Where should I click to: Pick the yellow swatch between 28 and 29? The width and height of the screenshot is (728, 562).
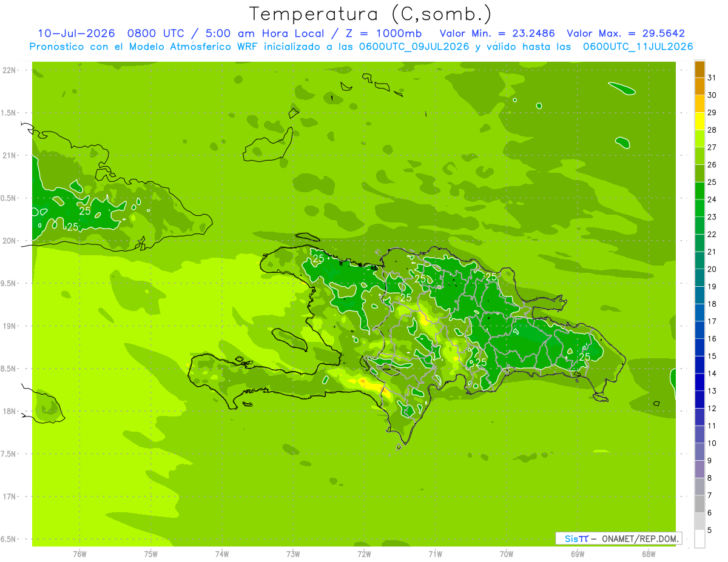click(699, 121)
